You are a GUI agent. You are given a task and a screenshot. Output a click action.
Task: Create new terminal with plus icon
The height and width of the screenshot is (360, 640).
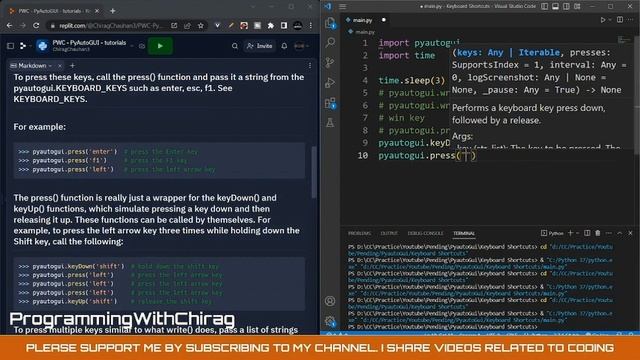click(571, 233)
